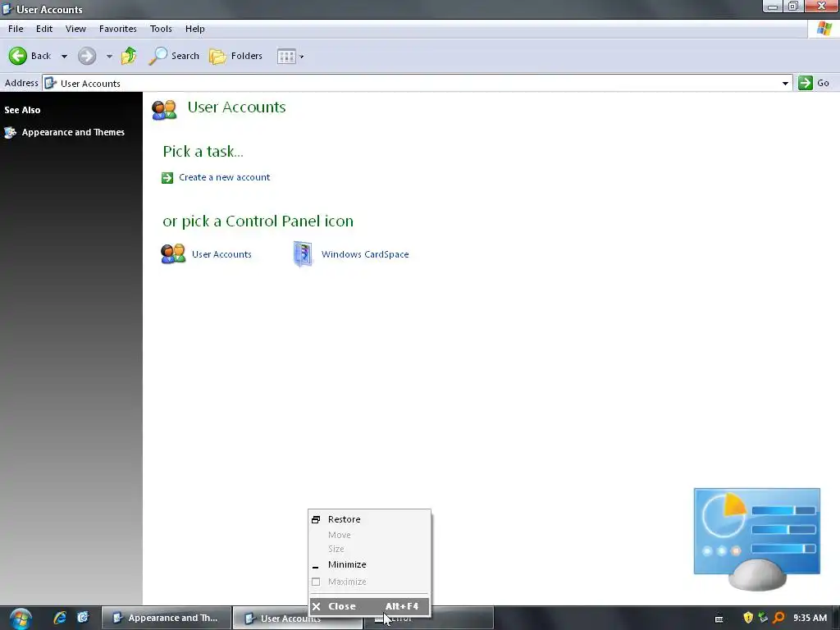840x630 pixels.
Task: Open the File menu
Action: (x=16, y=29)
